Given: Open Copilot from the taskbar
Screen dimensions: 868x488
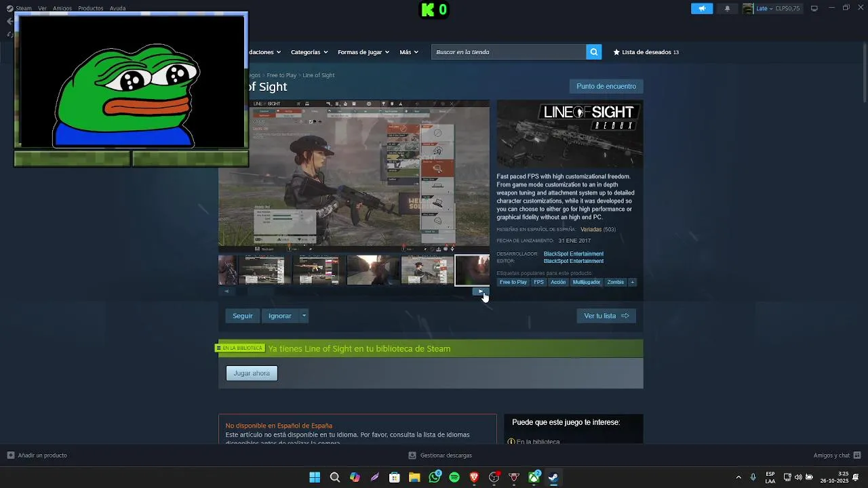Looking at the screenshot, I should (355, 477).
